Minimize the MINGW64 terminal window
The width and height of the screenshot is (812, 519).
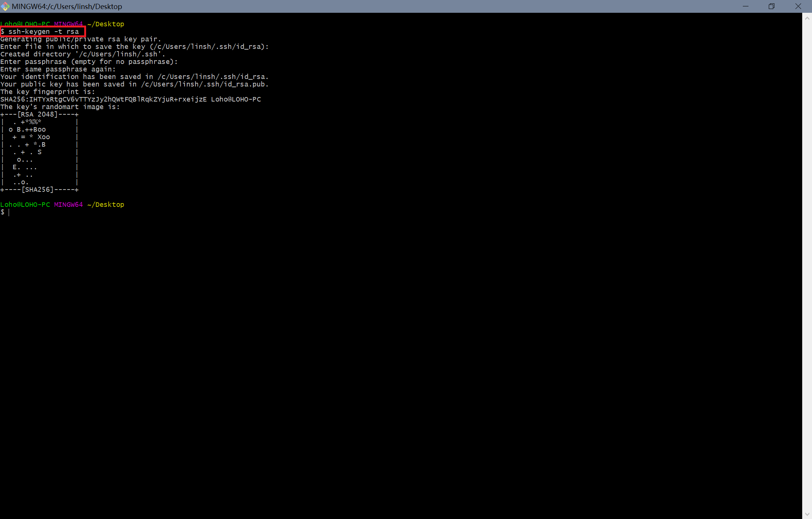click(x=745, y=6)
